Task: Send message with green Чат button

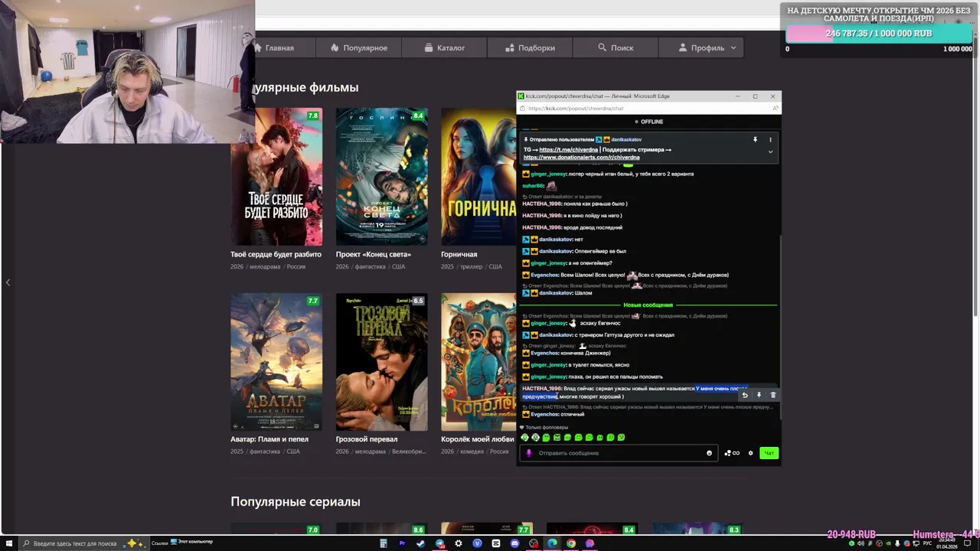Action: [x=769, y=453]
